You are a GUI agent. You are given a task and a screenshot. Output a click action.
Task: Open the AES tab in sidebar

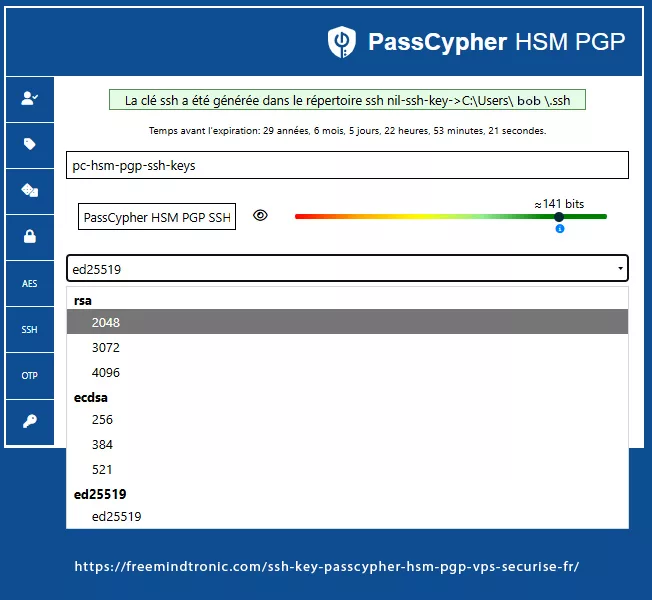click(x=29, y=284)
